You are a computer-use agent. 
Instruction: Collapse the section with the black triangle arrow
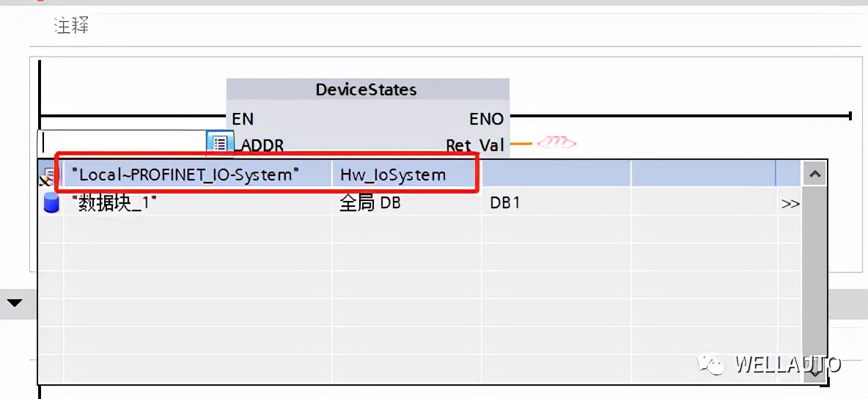click(x=15, y=303)
